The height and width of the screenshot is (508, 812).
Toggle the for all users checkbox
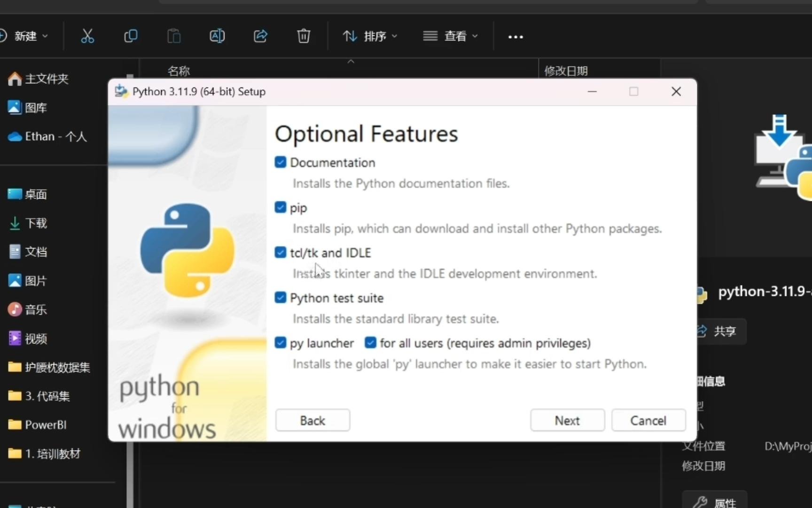370,343
